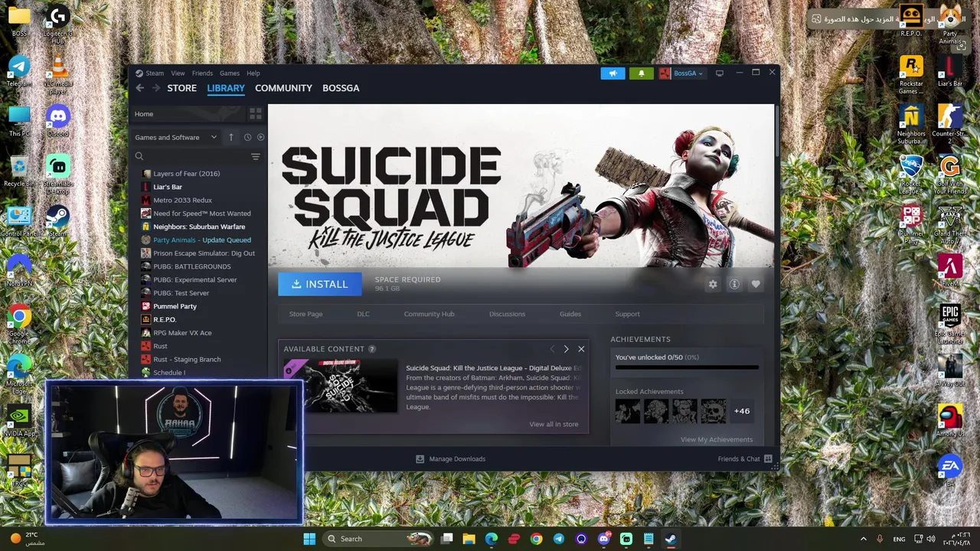Sort library by ascending arrow button
Viewport: 980px width, 551px height.
230,137
